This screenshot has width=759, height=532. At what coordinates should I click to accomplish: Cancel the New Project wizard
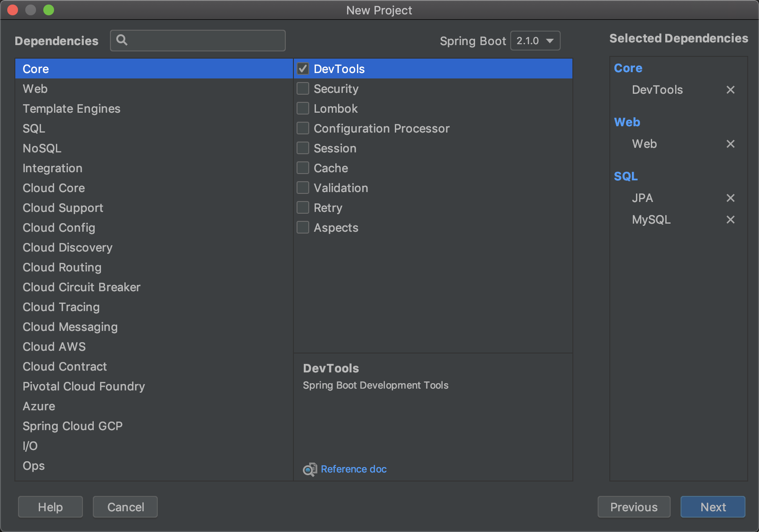125,507
